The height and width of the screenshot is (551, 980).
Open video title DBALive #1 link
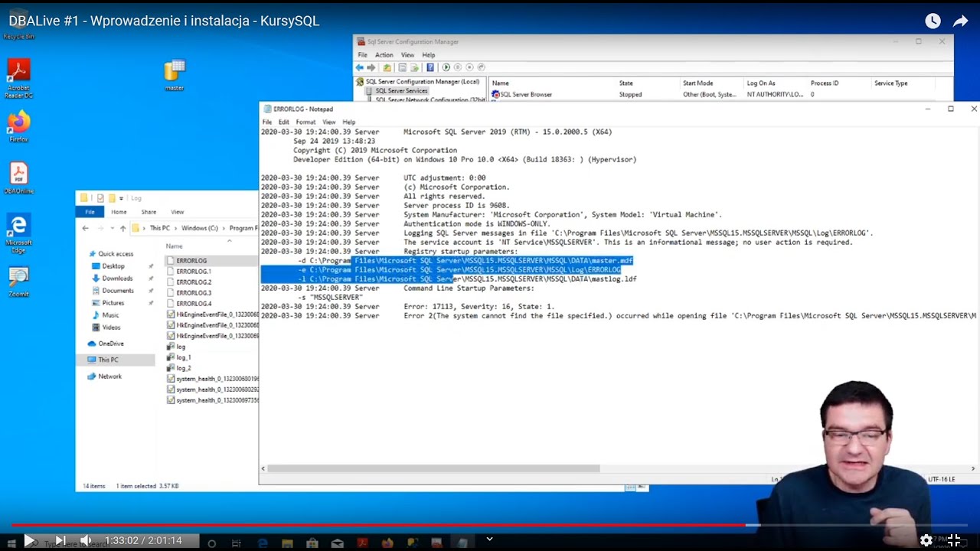[164, 21]
